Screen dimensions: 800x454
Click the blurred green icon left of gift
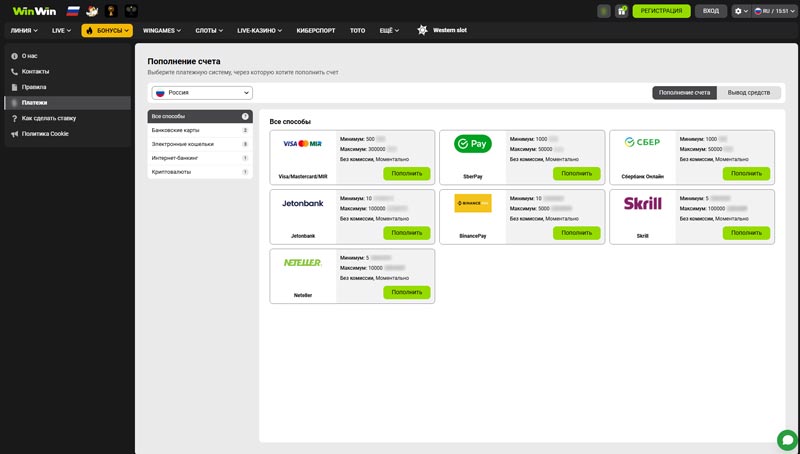[604, 11]
